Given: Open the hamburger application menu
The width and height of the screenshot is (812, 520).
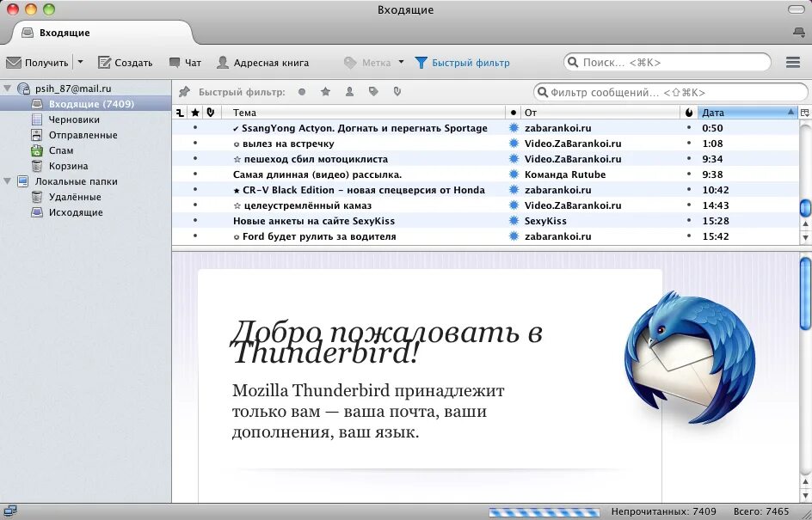Looking at the screenshot, I should pos(793,63).
